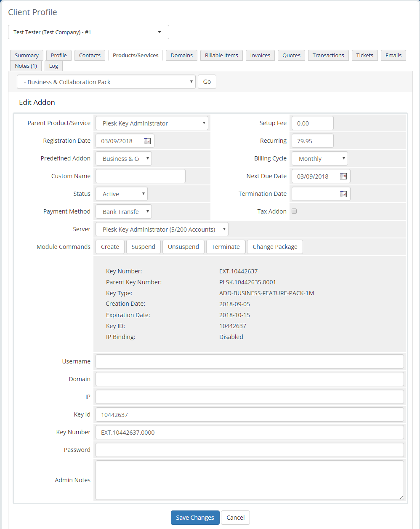Open the Contacts tab
The height and width of the screenshot is (529, 420).
point(90,55)
